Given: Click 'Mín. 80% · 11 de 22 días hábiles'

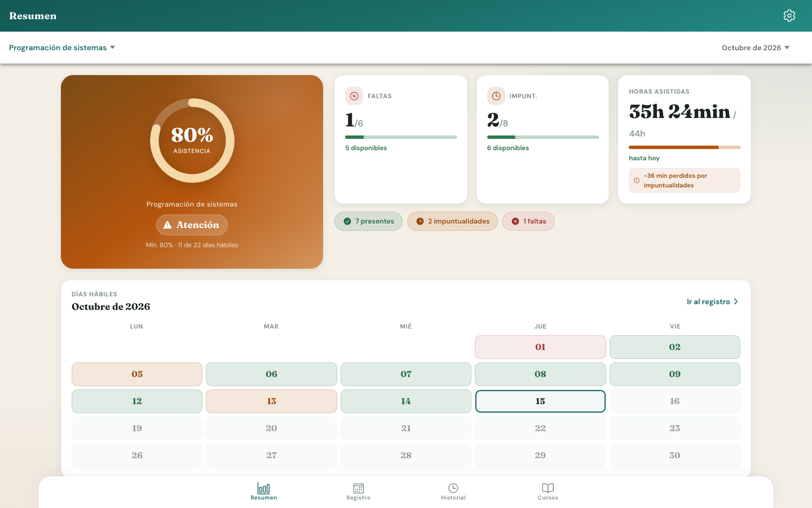Looking at the screenshot, I should pyautogui.click(x=192, y=245).
